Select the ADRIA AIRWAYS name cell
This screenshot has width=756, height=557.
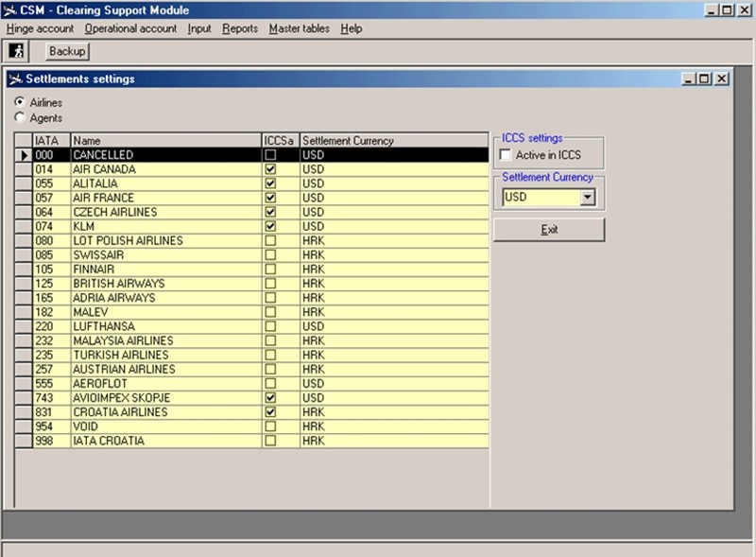coord(166,298)
